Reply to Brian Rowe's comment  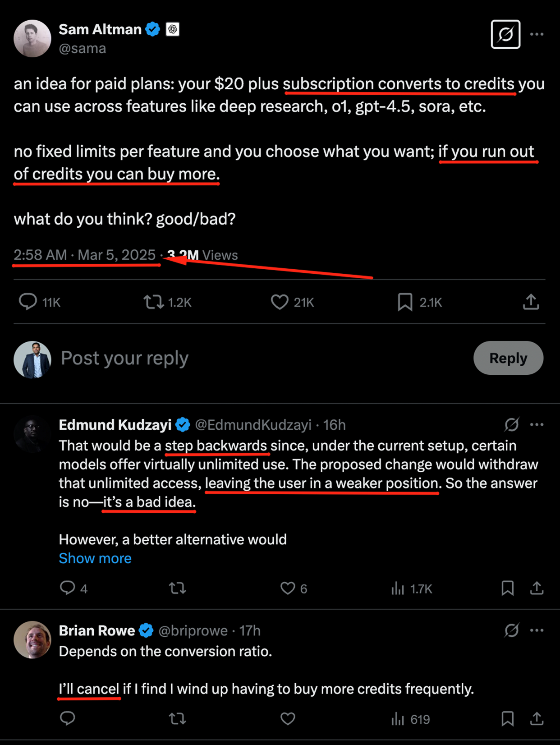[x=68, y=718]
